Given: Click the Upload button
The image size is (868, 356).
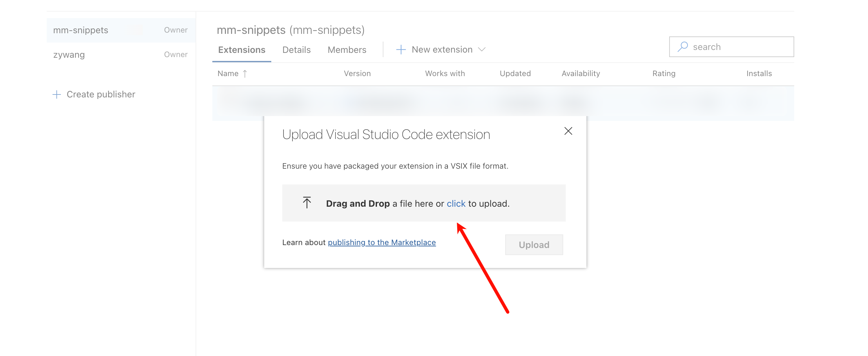Looking at the screenshot, I should click(x=534, y=245).
